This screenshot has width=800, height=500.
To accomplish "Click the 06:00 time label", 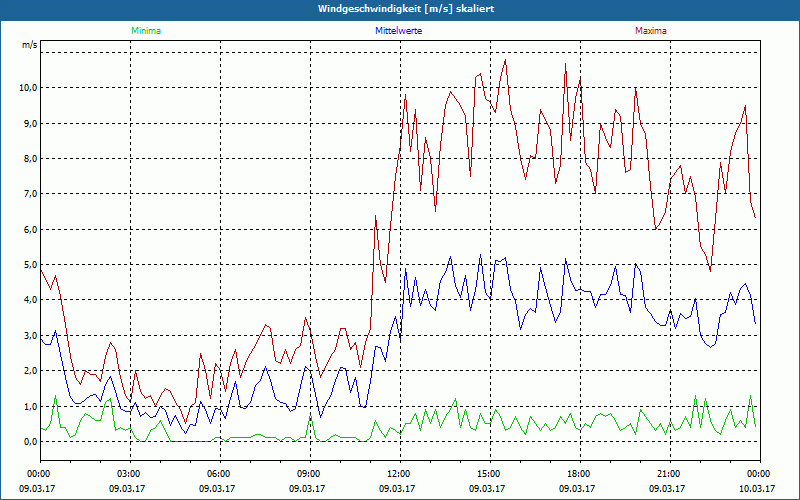I will [x=220, y=474].
